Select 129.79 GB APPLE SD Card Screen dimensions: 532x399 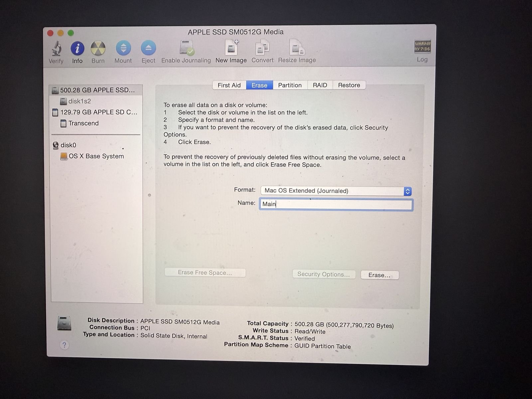click(96, 112)
